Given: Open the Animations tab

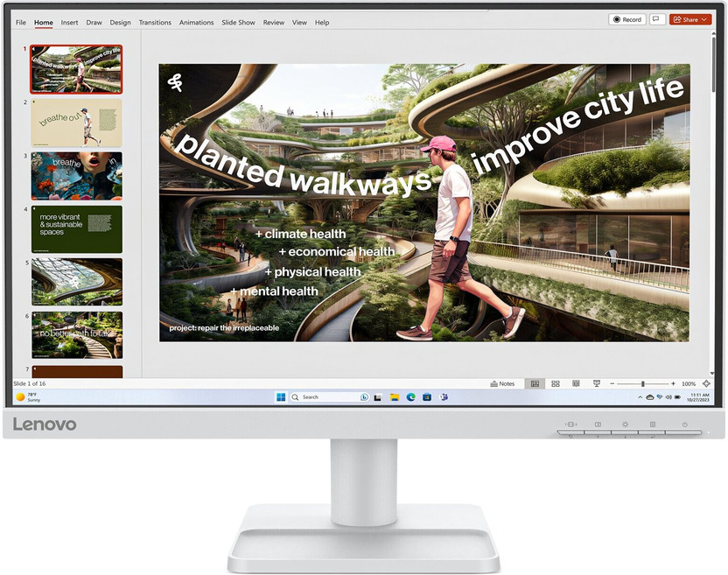Looking at the screenshot, I should 196,22.
